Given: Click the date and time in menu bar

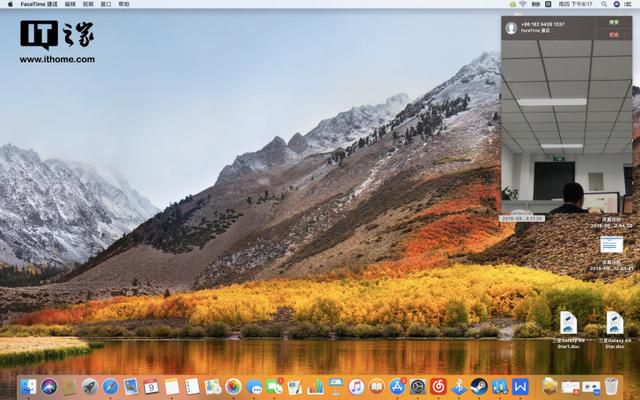Looking at the screenshot, I should 576,4.
